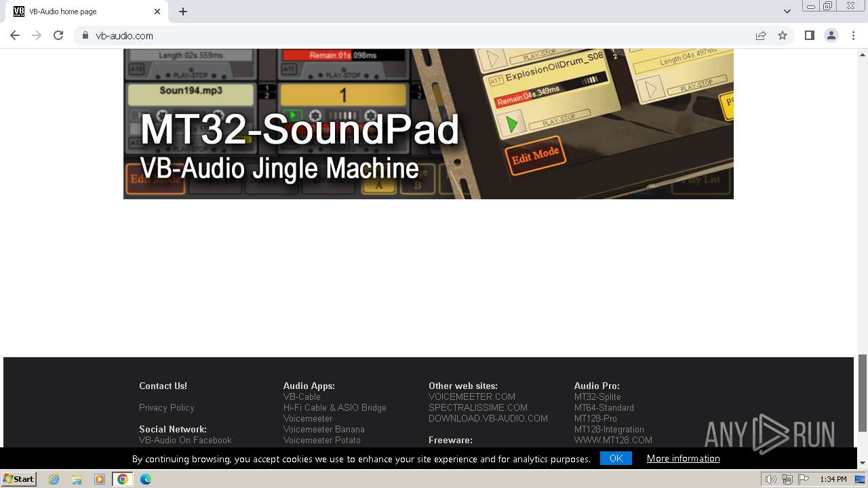
Task: Open the Voicemeeter link
Action: tap(308, 418)
